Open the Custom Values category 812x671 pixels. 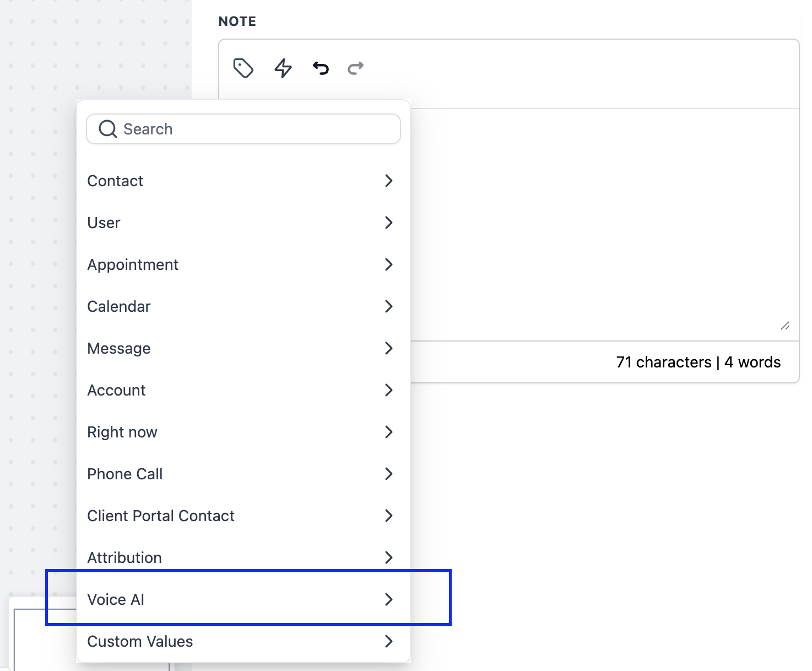242,641
